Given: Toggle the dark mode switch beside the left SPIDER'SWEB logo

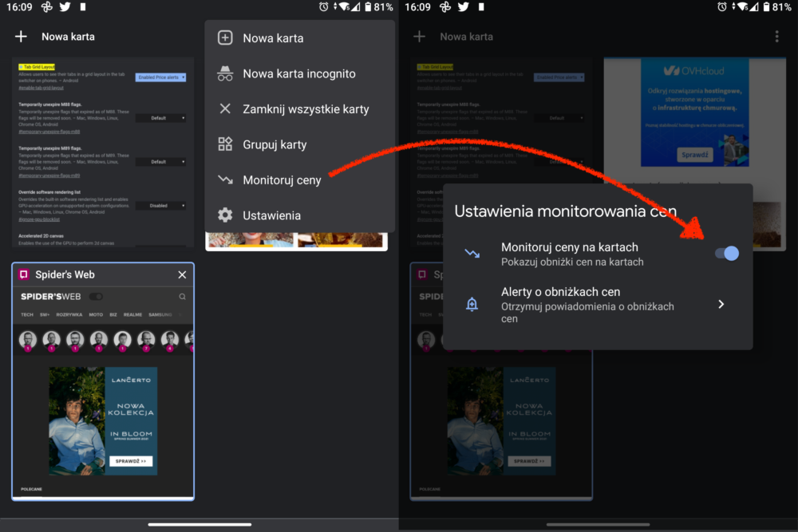Looking at the screenshot, I should tap(96, 297).
